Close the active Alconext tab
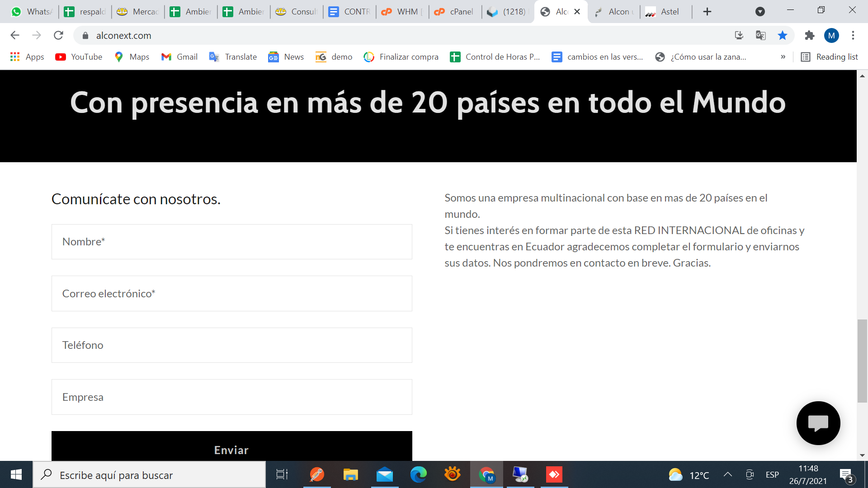Screen dimensions: 868x488 (x=577, y=12)
